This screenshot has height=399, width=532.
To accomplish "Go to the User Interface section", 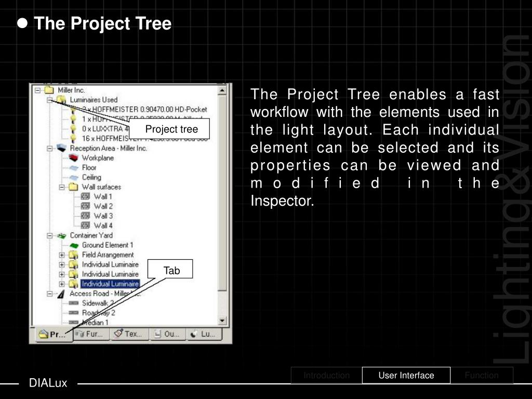I will click(406, 375).
